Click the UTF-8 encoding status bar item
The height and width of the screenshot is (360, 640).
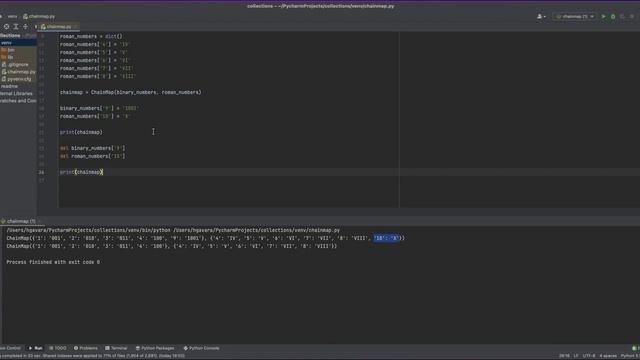589,356
